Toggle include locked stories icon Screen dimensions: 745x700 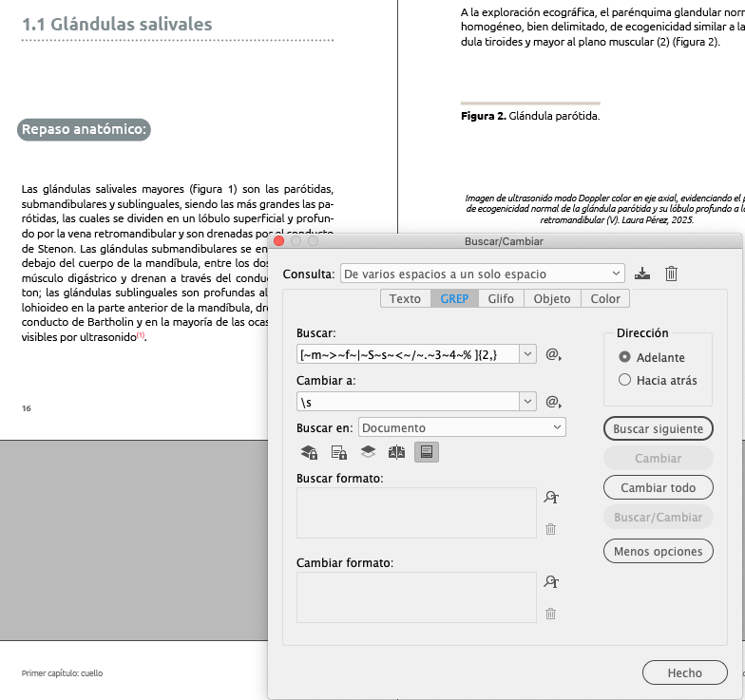(338, 453)
